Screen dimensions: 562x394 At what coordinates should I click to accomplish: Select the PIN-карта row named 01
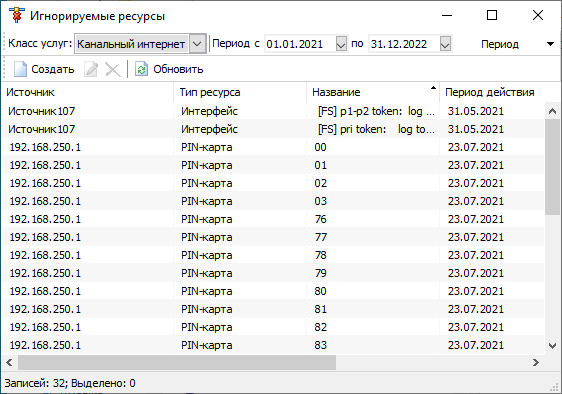click(273, 165)
